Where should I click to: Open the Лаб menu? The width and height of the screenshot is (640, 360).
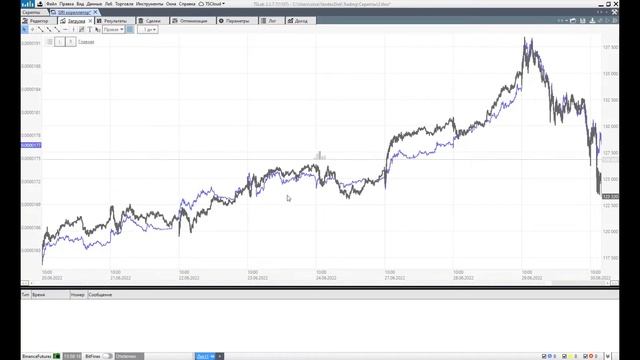click(109, 4)
